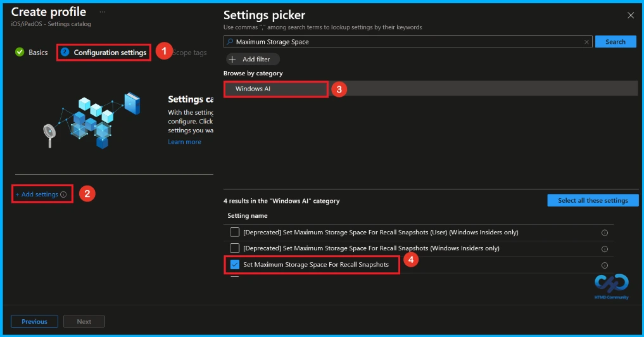Click the Next button

pos(84,321)
